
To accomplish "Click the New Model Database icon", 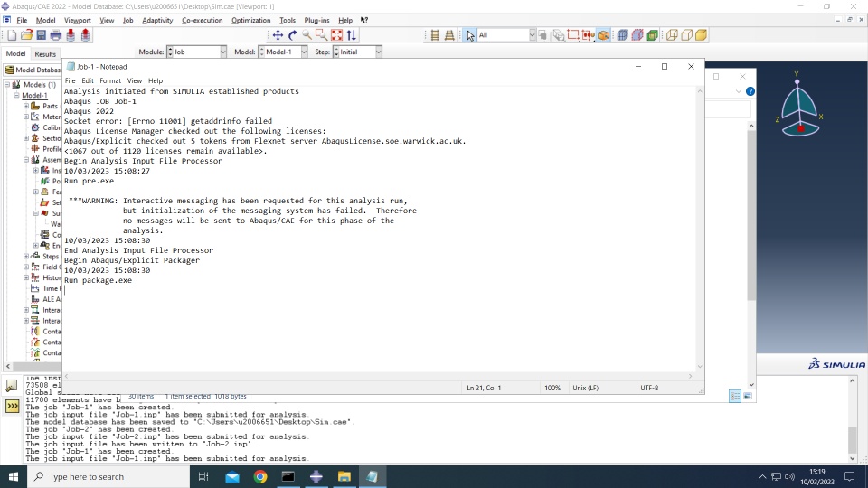I will click(x=12, y=35).
